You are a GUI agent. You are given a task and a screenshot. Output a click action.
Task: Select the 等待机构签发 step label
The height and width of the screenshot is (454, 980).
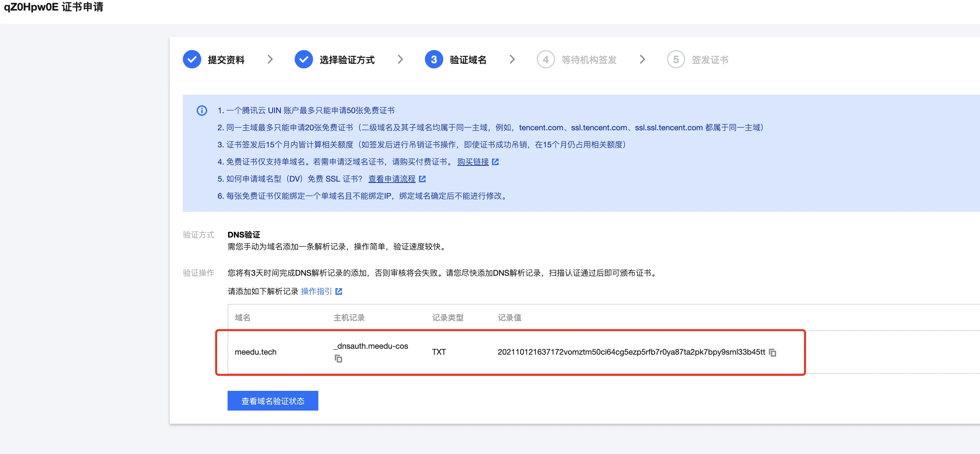pyautogui.click(x=589, y=60)
